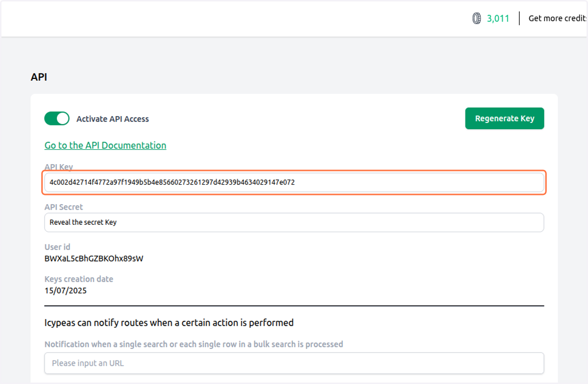
Task: Reveal the secret Key field
Action: click(x=294, y=222)
